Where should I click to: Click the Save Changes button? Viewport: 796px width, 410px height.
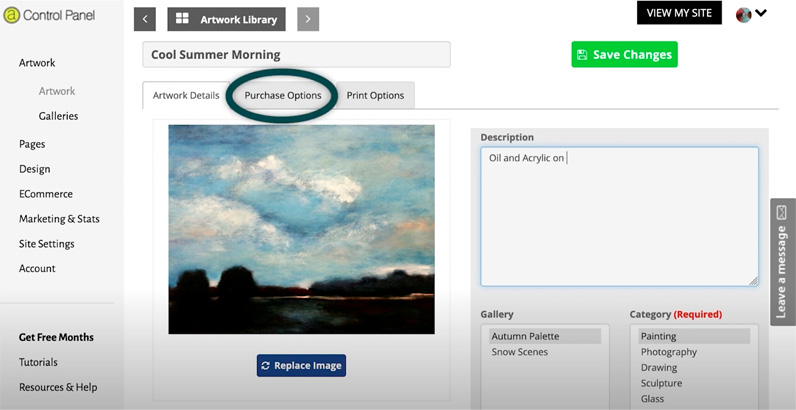click(624, 55)
